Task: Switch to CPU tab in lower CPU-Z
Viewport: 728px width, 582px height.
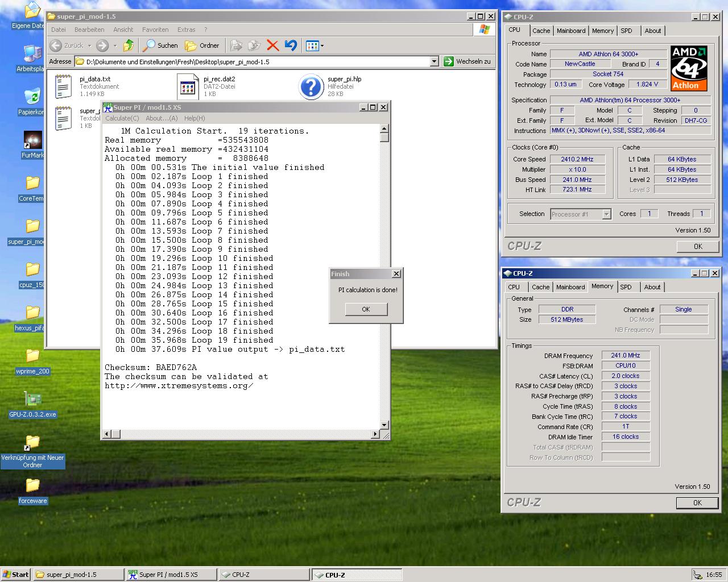Action: 514,288
